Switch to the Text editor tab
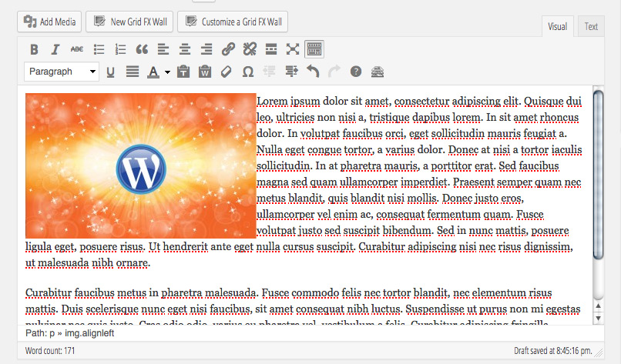Viewport: 621px width, 364px height. 591,26
